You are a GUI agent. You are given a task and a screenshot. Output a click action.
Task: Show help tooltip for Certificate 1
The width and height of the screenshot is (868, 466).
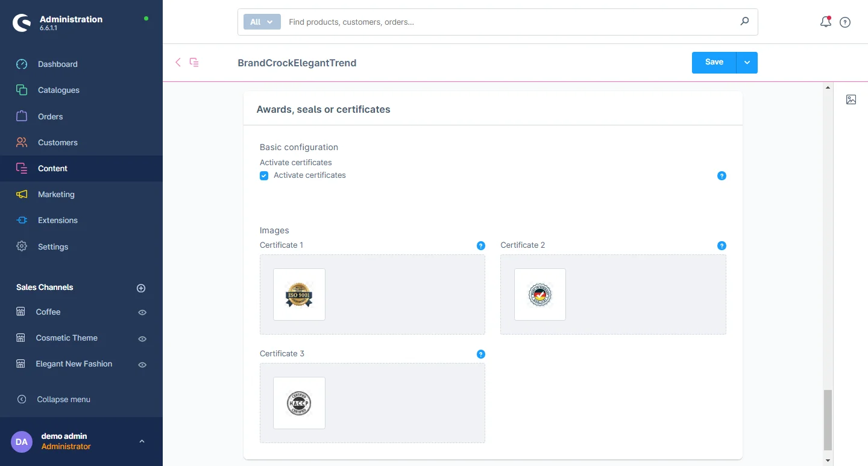[480, 245]
